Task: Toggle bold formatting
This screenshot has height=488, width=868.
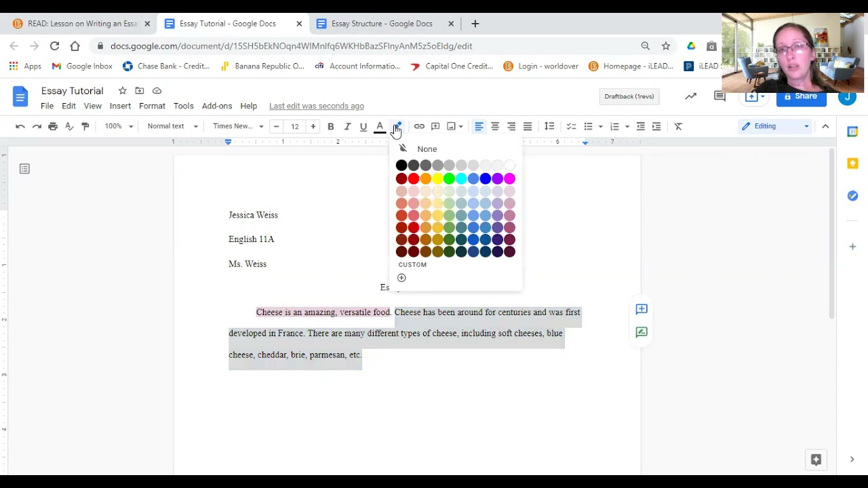Action: [x=331, y=127]
